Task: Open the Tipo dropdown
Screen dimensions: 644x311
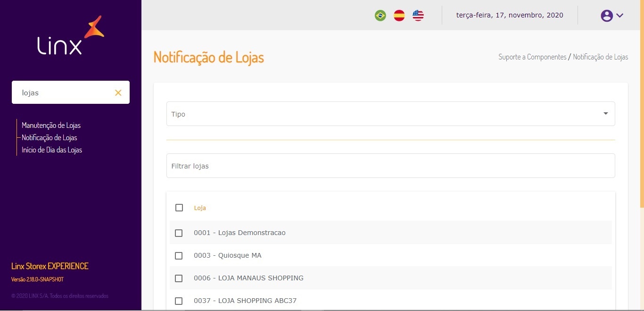Action: pos(390,114)
